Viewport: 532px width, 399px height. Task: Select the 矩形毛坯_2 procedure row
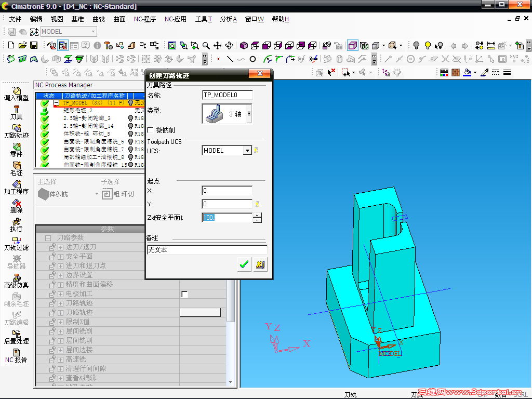click(78, 110)
